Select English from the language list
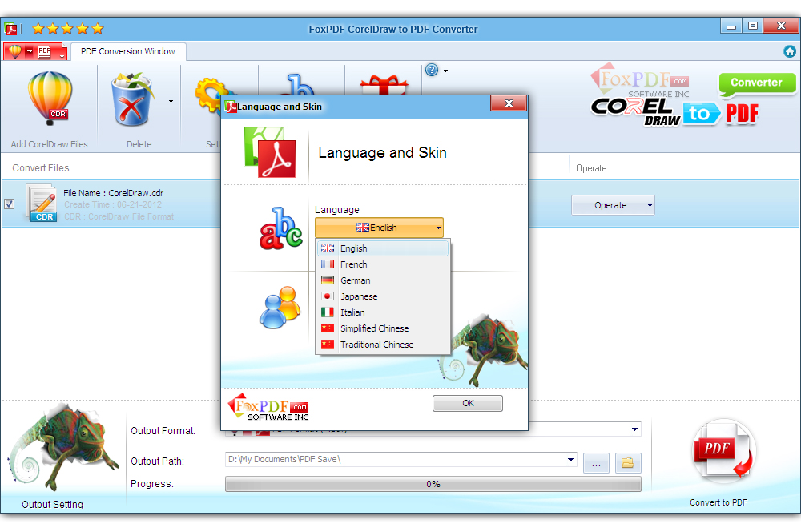Image resolution: width=801 pixels, height=532 pixels. (x=383, y=248)
